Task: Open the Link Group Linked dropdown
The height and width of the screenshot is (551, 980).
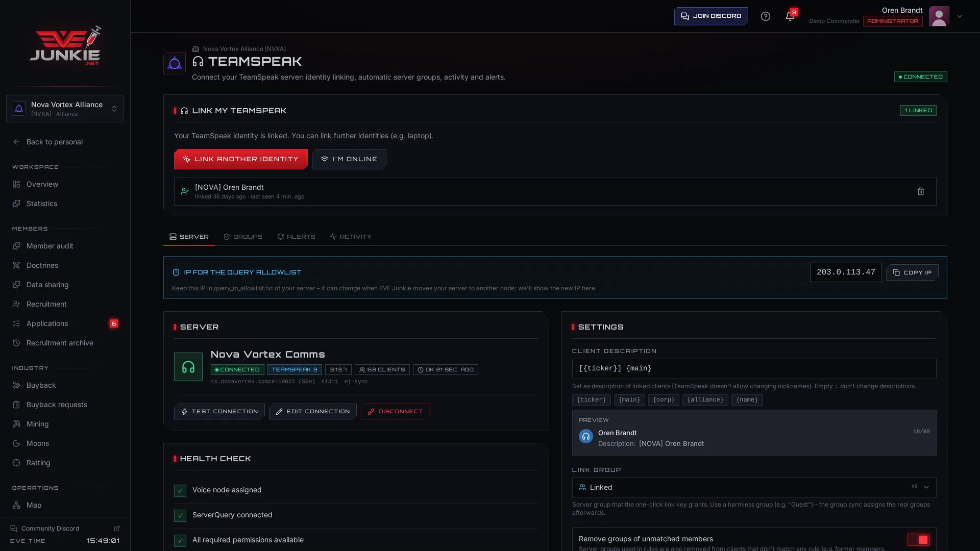Action: coord(754,487)
